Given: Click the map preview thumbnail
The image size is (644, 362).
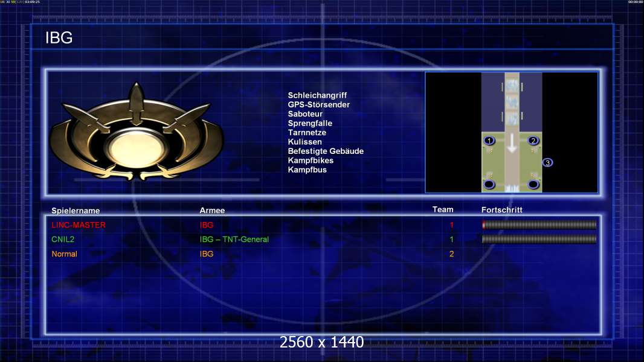Looking at the screenshot, I should tap(511, 132).
